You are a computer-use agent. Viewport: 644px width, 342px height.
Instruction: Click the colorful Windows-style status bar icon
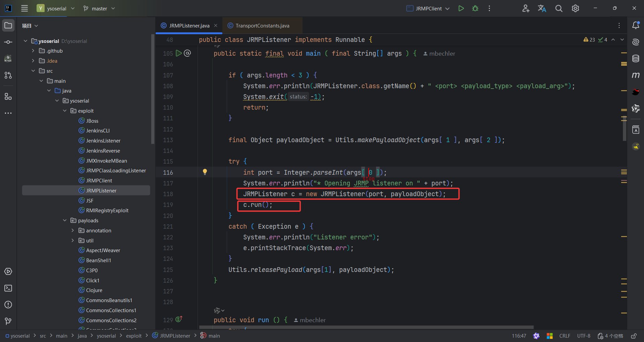[550, 336]
